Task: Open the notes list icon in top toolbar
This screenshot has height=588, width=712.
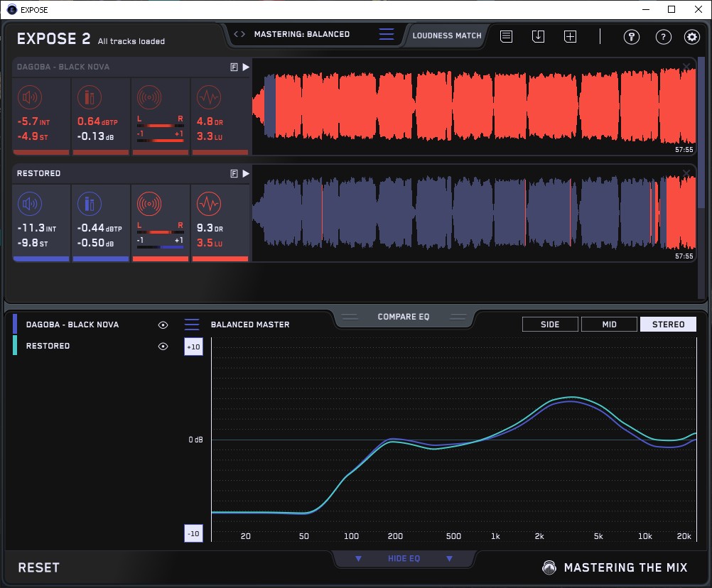Action: (507, 36)
